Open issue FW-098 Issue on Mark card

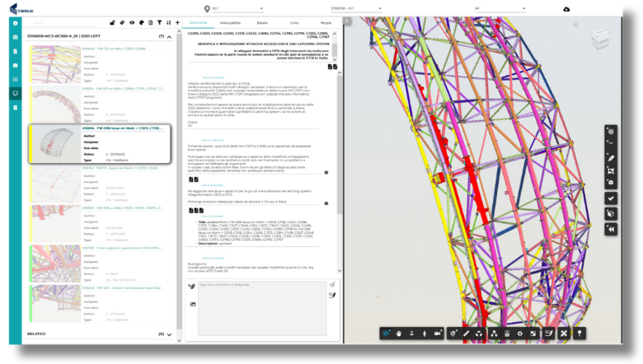point(100,144)
